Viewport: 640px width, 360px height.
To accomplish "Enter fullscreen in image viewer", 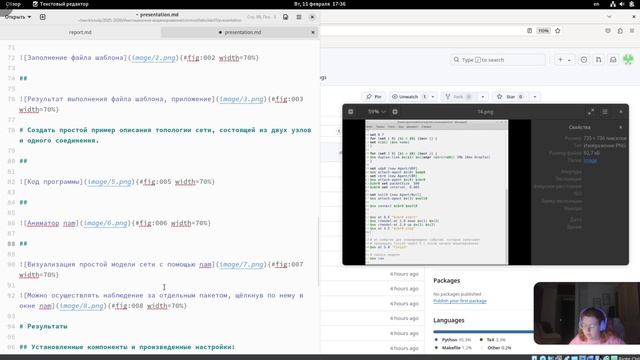I will click(591, 111).
